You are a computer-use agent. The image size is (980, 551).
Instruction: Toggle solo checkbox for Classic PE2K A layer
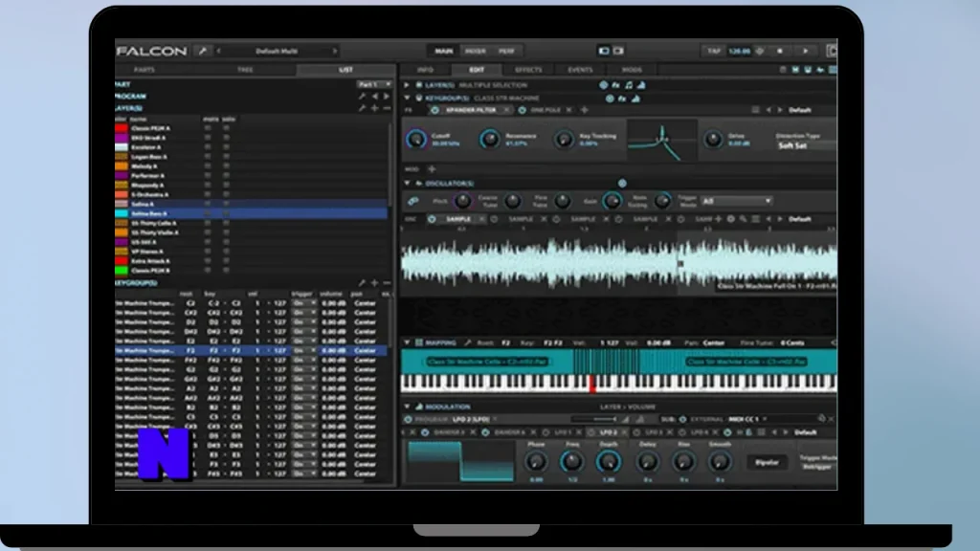pyautogui.click(x=226, y=128)
